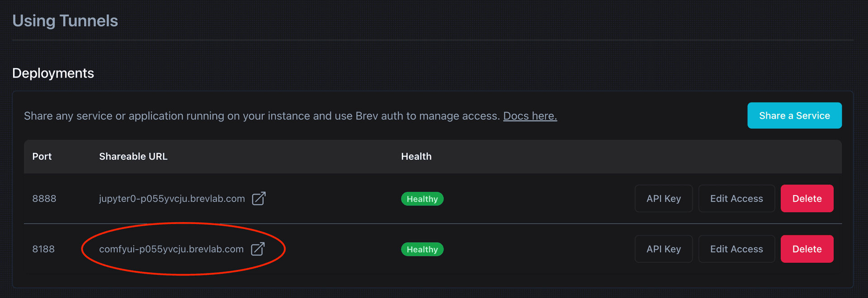The width and height of the screenshot is (868, 298).
Task: Select the jupyter0-p055yvcju.brevlab.com URL text
Action: 172,199
